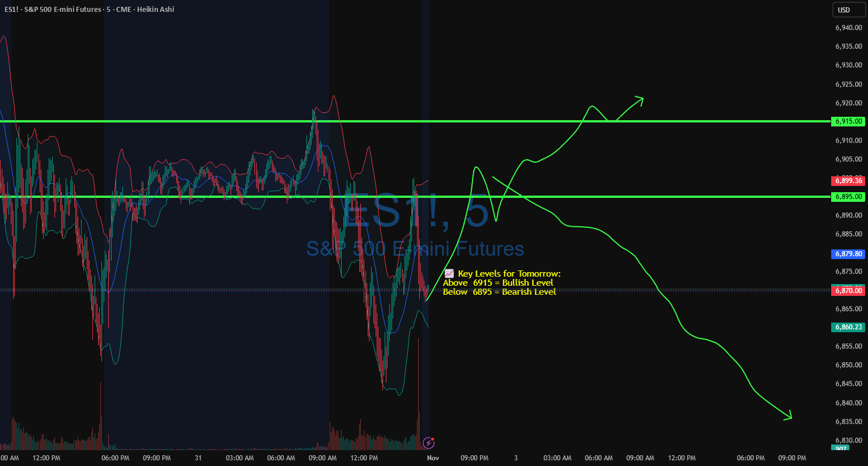Click the green 6,895.00 price label

(848, 197)
